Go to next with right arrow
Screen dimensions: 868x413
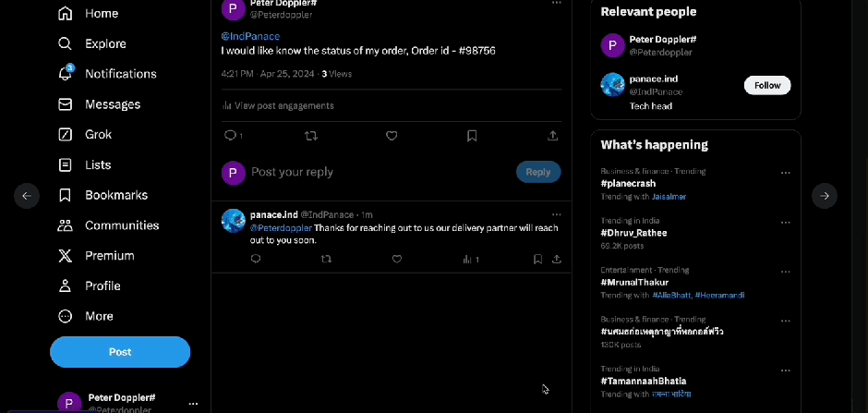pos(824,196)
